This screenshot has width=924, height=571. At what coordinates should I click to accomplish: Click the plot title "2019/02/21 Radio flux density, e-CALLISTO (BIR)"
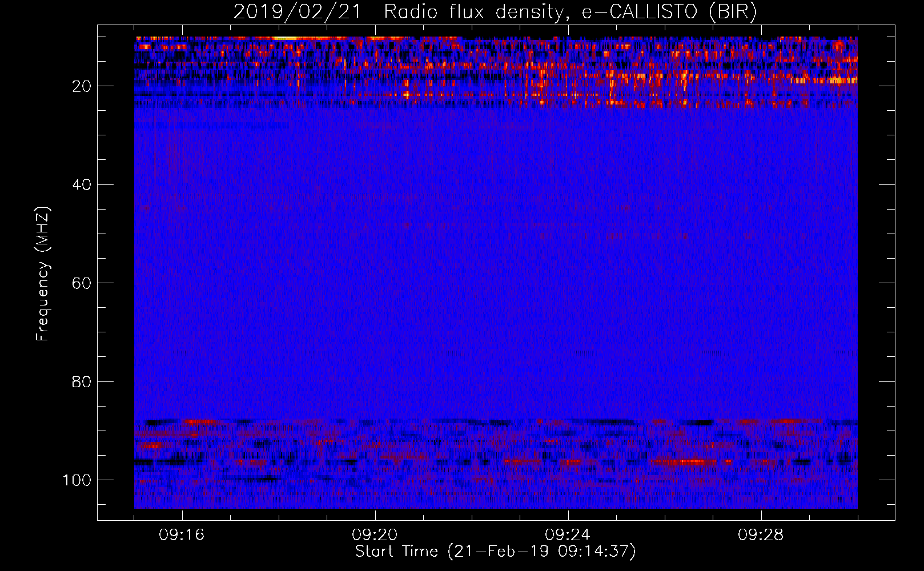[495, 12]
